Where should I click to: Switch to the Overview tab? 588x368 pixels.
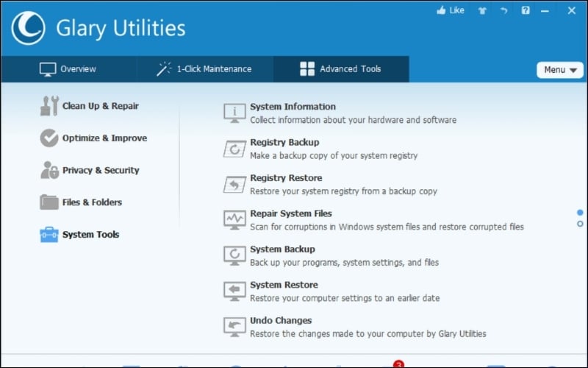[68, 69]
